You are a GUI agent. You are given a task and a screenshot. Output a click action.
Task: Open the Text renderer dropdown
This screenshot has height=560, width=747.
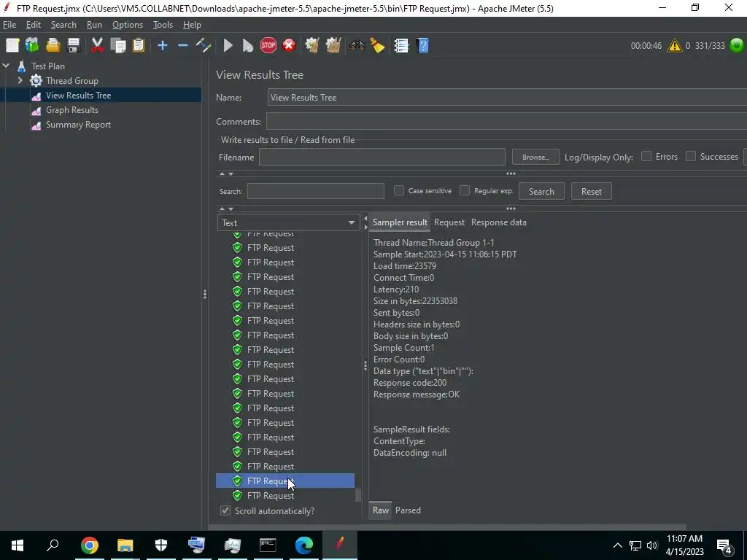tap(287, 222)
